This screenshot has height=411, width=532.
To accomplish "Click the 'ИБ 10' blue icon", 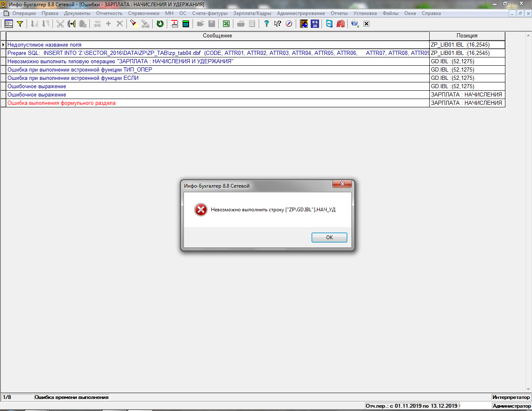I will (315, 24).
